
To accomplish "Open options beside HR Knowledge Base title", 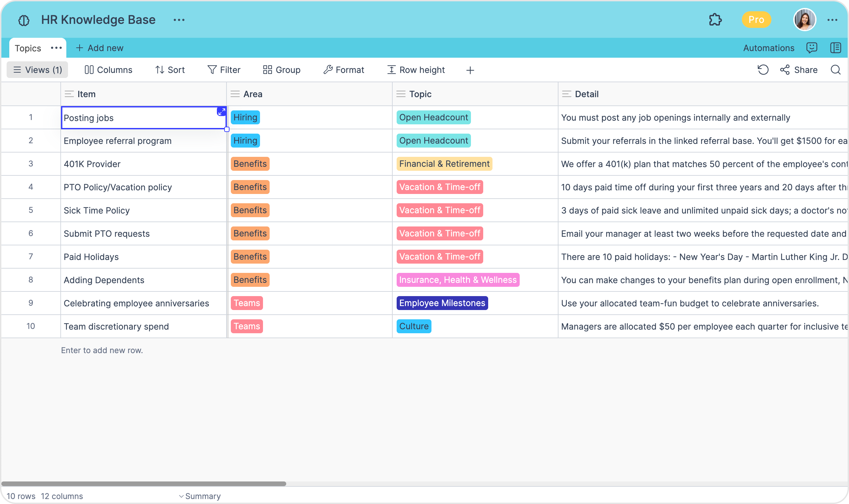I will pos(179,20).
